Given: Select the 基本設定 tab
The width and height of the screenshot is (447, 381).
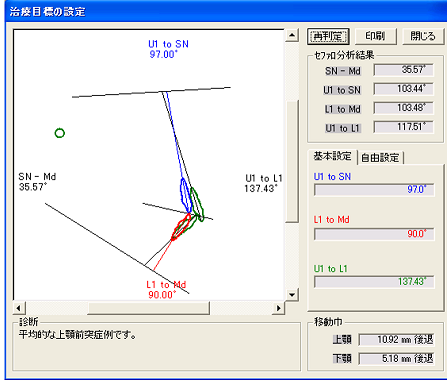Looking at the screenshot, I should (x=332, y=156).
